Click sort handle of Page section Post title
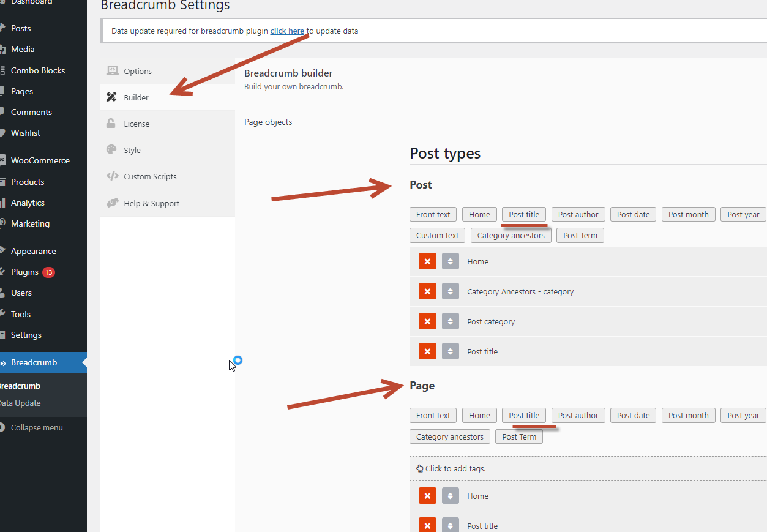This screenshot has height=532, width=767. click(x=451, y=526)
